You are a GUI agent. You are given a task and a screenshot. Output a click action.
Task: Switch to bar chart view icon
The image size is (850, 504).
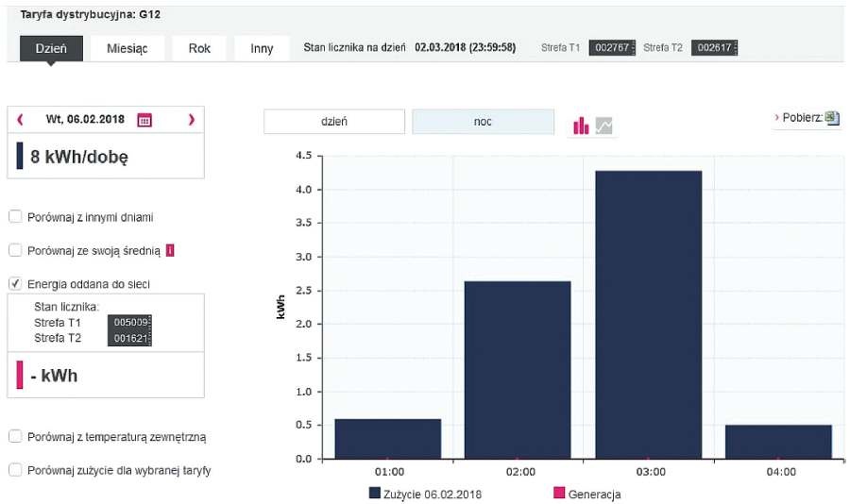tap(581, 126)
